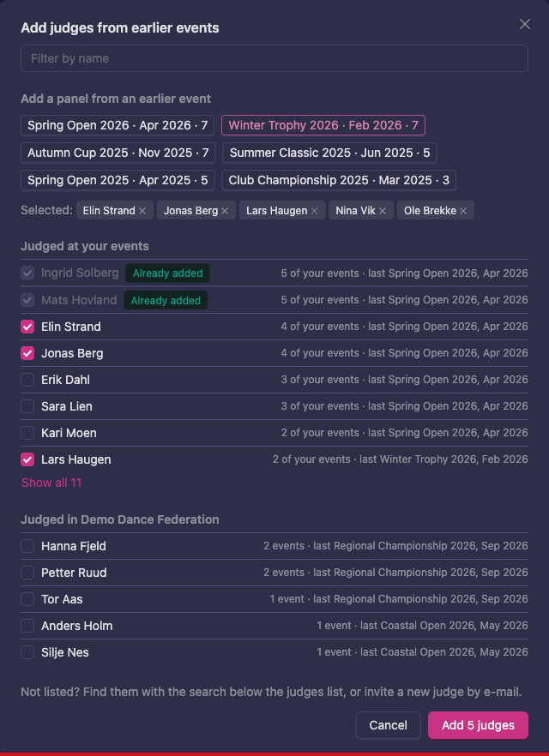
Task: Check Hanna Fjeld checkbox
Action: [27, 546]
